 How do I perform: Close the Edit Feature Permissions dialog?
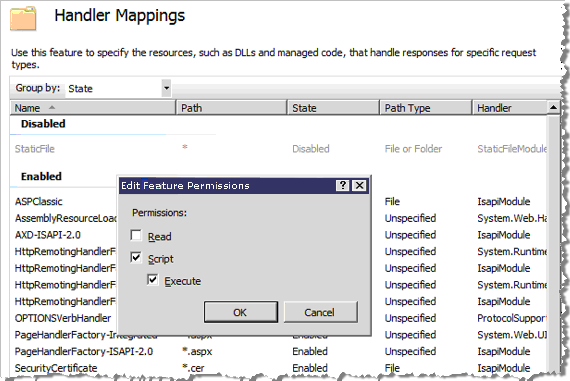360,185
